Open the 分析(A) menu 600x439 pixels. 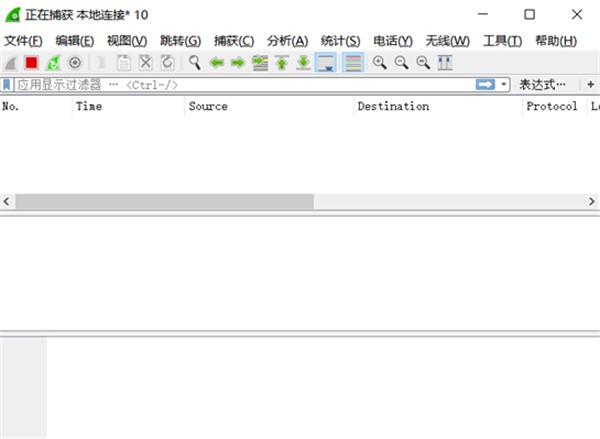pos(288,40)
